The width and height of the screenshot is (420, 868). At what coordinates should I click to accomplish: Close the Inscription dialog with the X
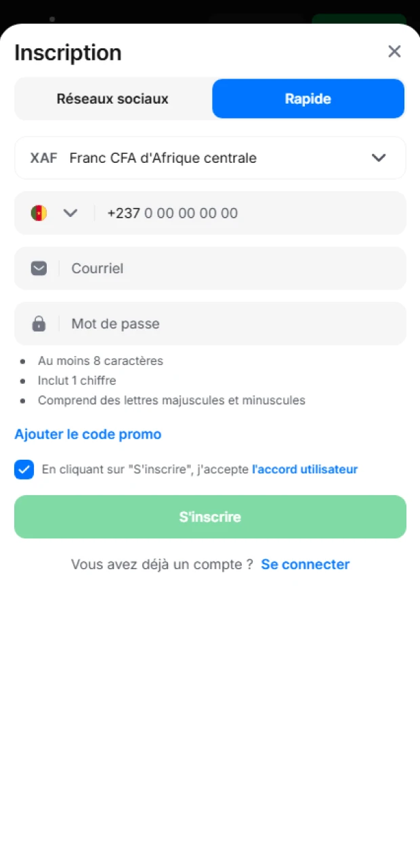coord(394,52)
